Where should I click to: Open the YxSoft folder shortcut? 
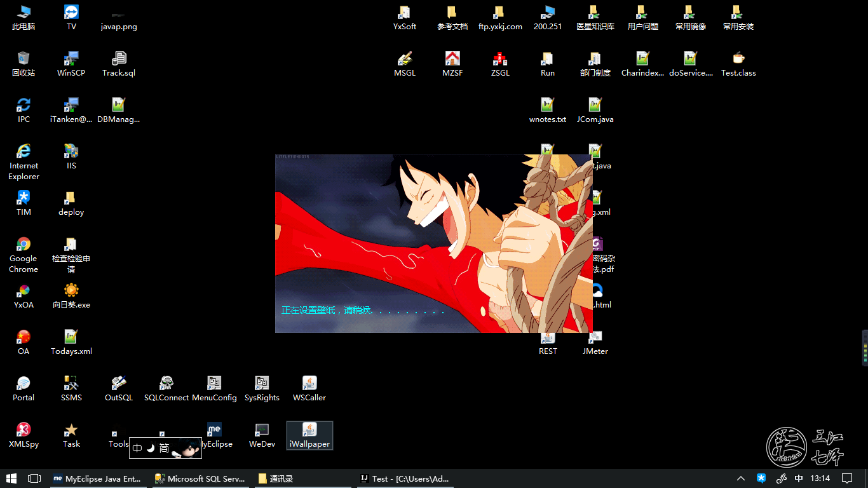pyautogui.click(x=405, y=18)
